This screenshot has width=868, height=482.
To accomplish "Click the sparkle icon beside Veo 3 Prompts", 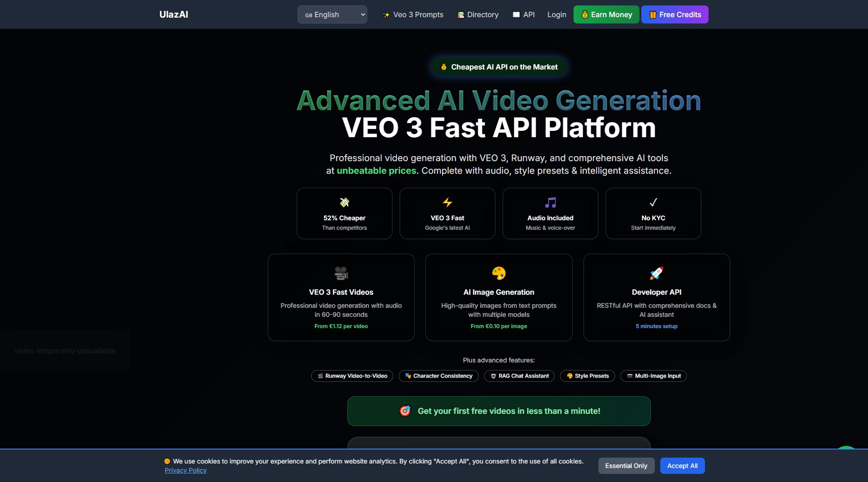I will [386, 14].
